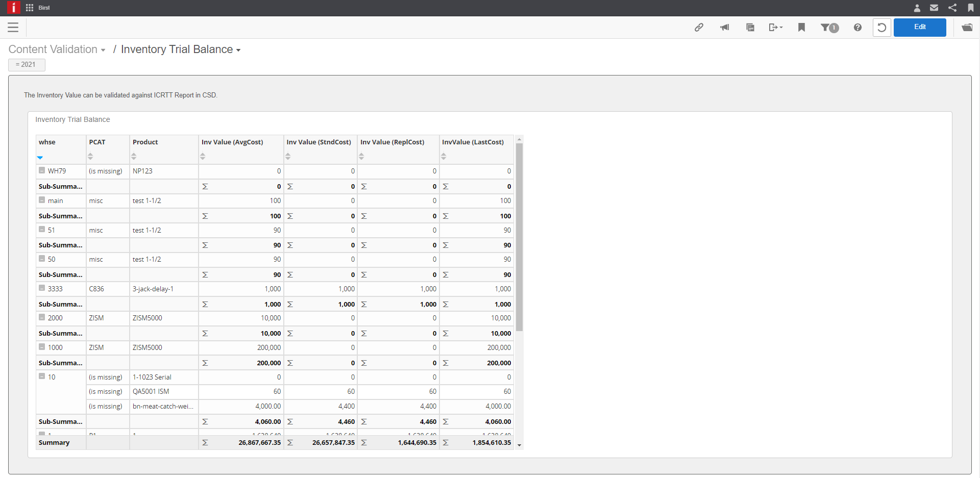Click the sort control under Inv Value (AvgCost)
The width and height of the screenshot is (980, 478).
click(203, 157)
